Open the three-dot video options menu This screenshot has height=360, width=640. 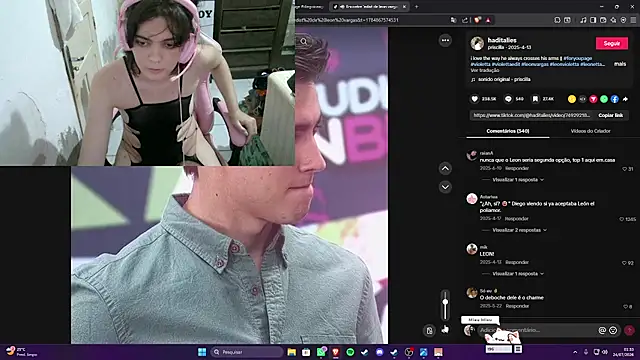445,40
